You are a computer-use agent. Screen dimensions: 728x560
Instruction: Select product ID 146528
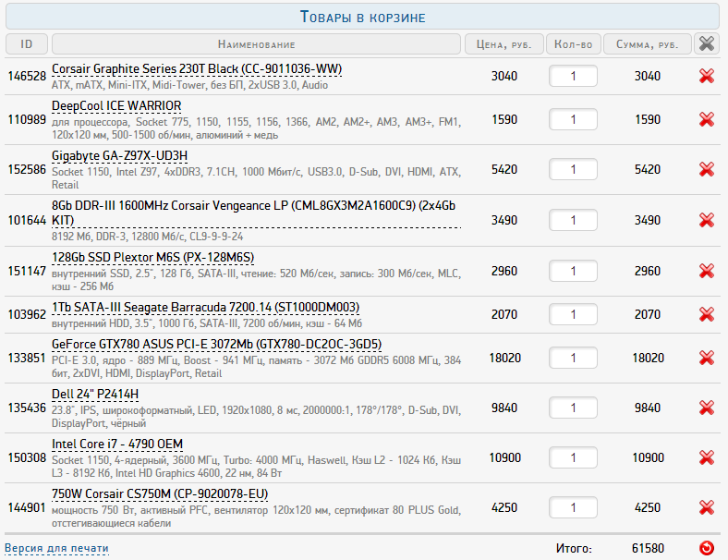27,76
